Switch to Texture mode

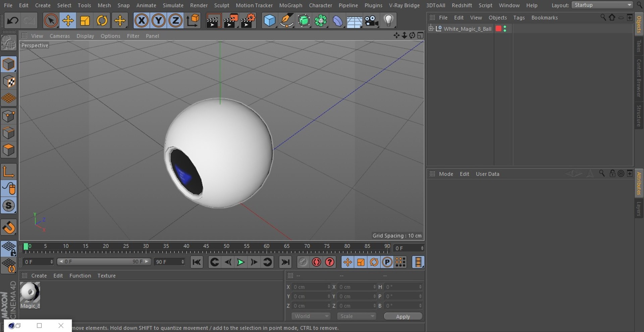coord(9,81)
